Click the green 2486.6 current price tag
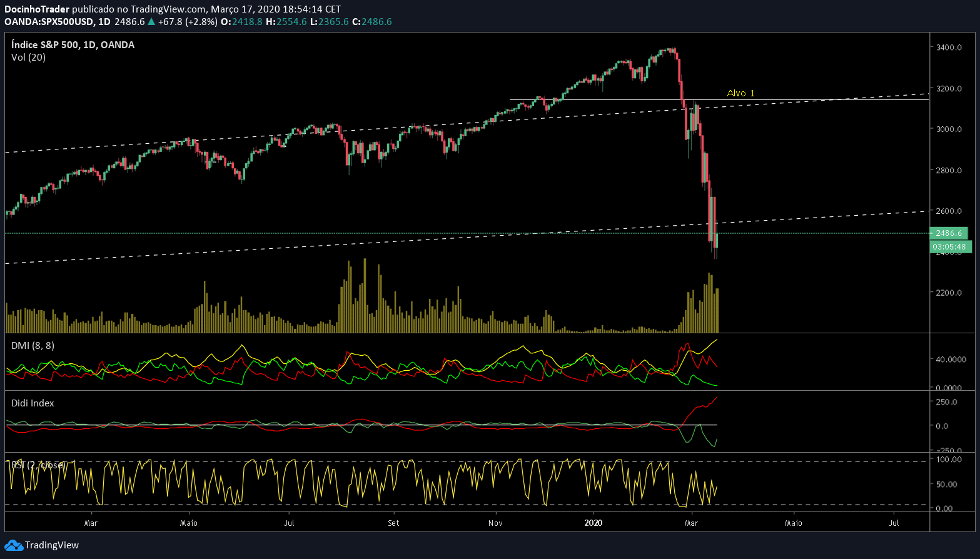The width and height of the screenshot is (980, 559). pos(949,233)
